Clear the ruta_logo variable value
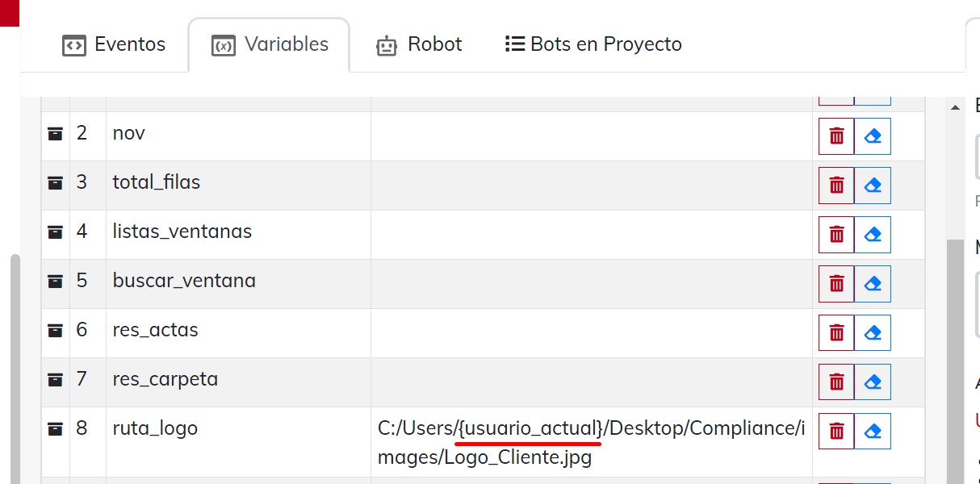 [873, 432]
